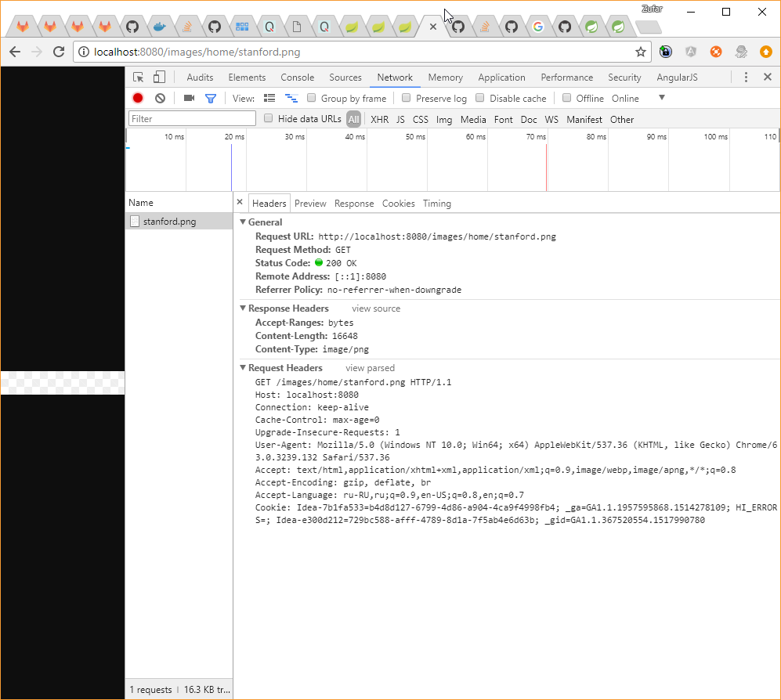
Task: Stop recording the network log
Action: tap(138, 98)
